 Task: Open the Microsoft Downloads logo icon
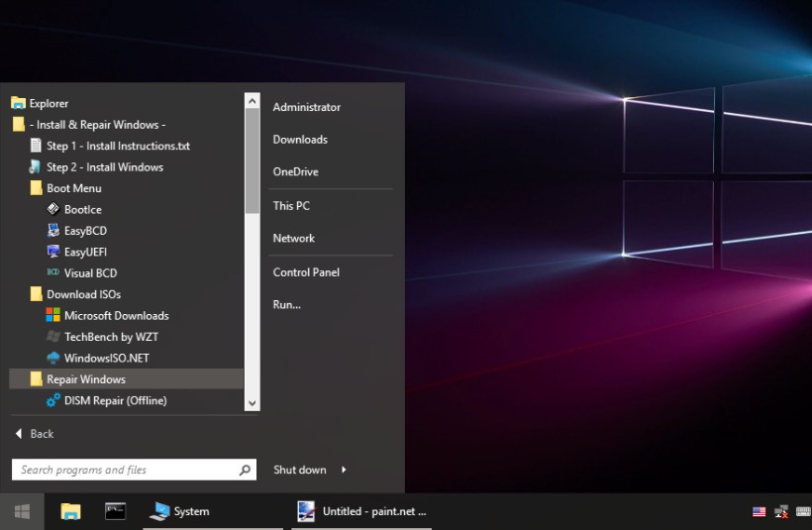52,315
